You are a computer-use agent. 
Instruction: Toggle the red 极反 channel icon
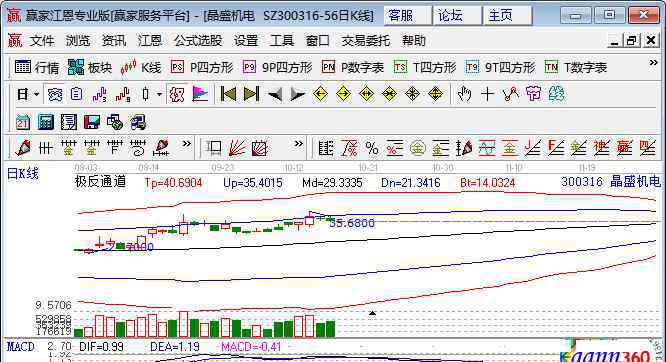click(177, 94)
